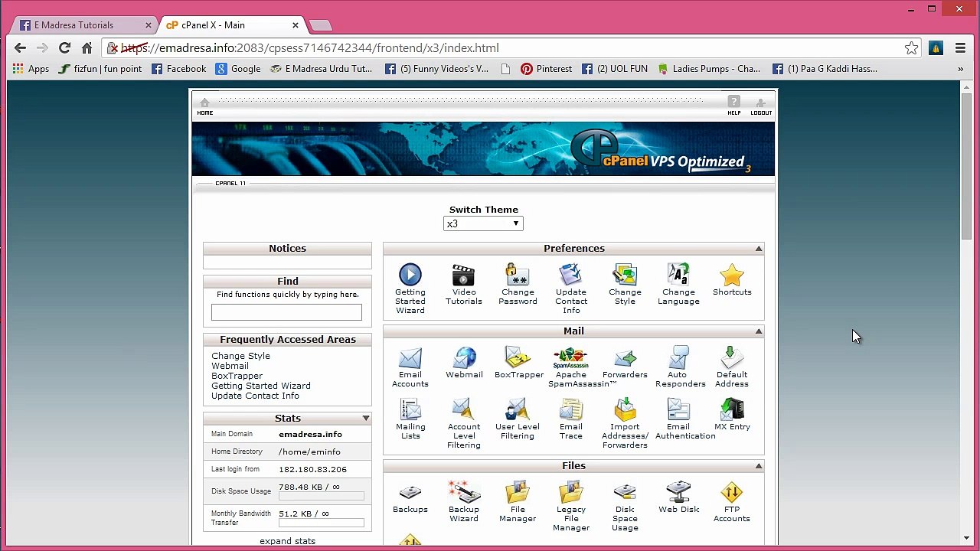
Task: Bookmark this page with the star
Action: (911, 48)
